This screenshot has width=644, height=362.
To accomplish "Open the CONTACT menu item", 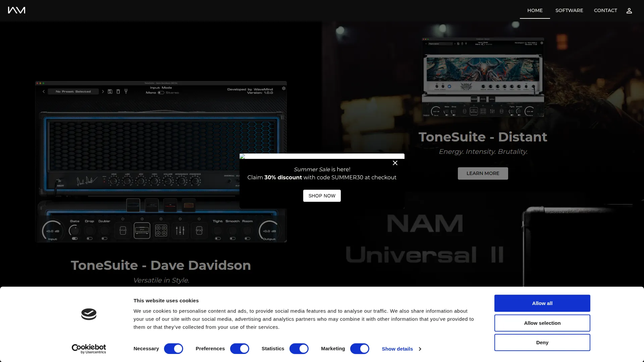I will tap(605, 10).
